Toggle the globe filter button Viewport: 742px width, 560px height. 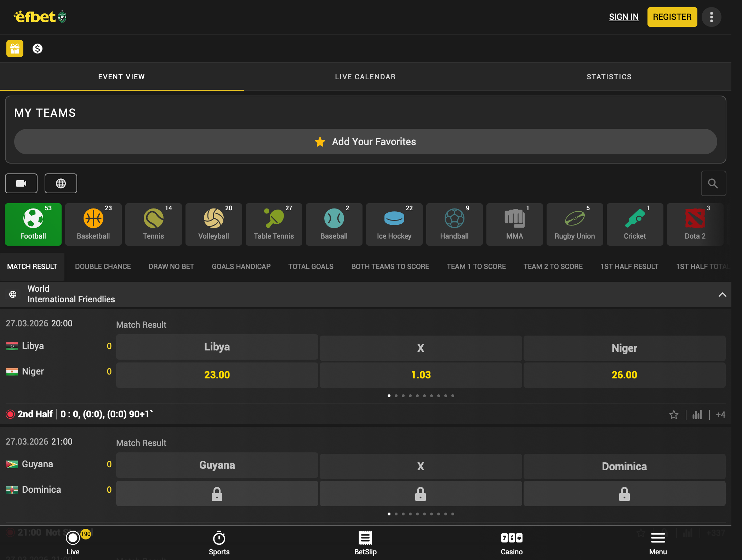point(61,183)
